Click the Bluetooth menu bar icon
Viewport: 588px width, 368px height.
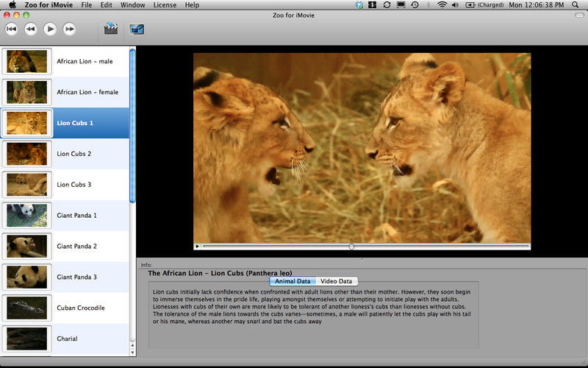click(x=429, y=5)
